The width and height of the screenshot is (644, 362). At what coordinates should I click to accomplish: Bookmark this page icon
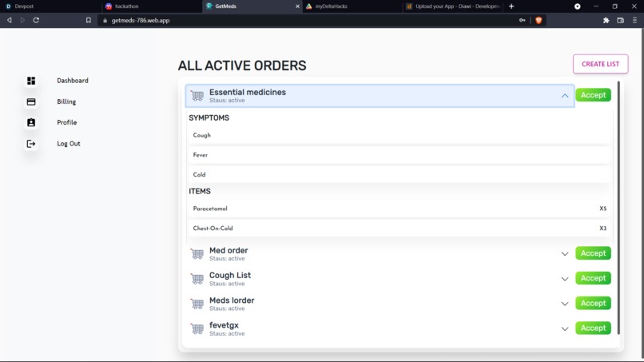[x=89, y=20]
